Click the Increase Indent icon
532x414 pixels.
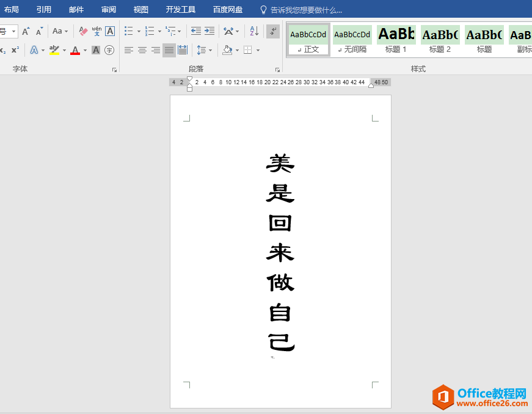tap(210, 31)
